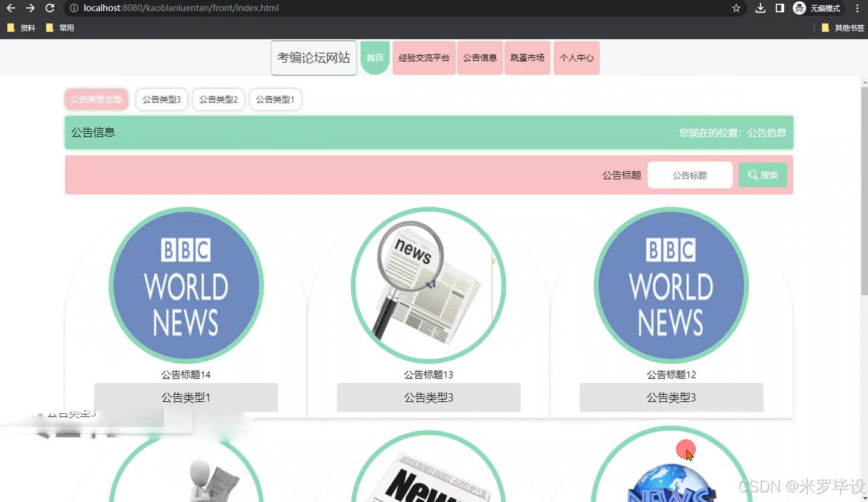Click the magnifier icon on the 搜索 button
The image size is (868, 502).
click(x=752, y=174)
